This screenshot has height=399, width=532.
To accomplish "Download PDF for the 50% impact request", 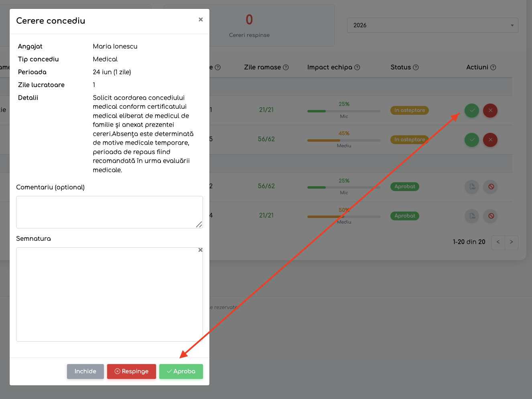I will 472,216.
